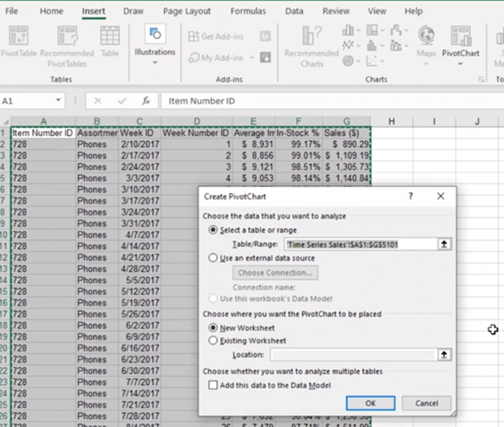Image resolution: width=504 pixels, height=427 pixels.
Task: Click the Recommended Charts icon
Action: coord(311,47)
